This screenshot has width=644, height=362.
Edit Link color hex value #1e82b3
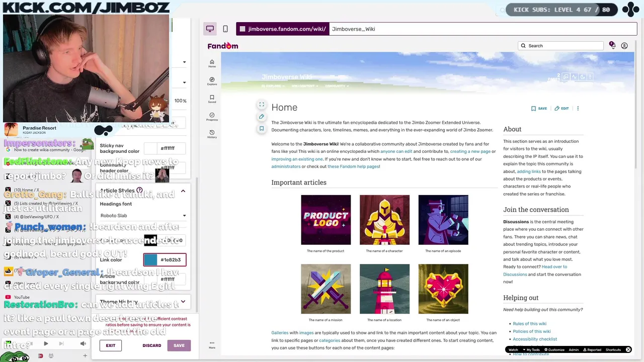pos(171,260)
